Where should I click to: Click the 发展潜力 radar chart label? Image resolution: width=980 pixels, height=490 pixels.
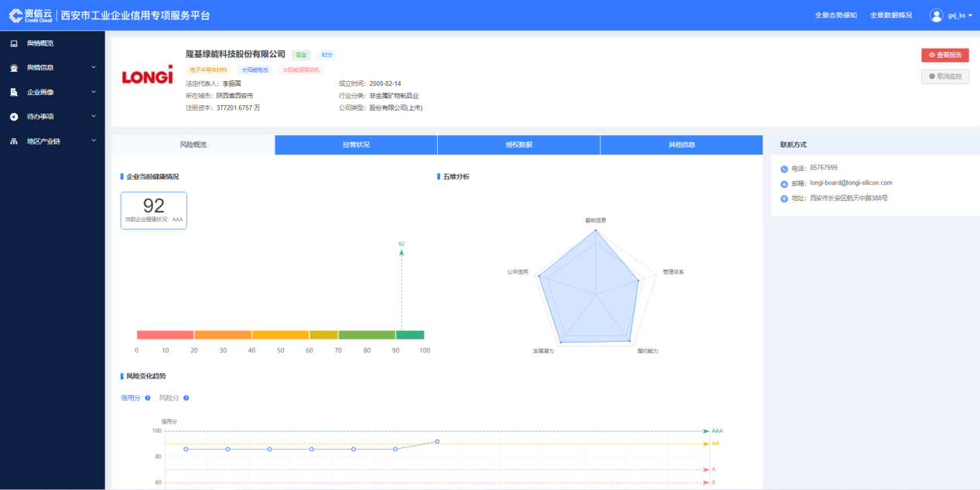(x=543, y=351)
